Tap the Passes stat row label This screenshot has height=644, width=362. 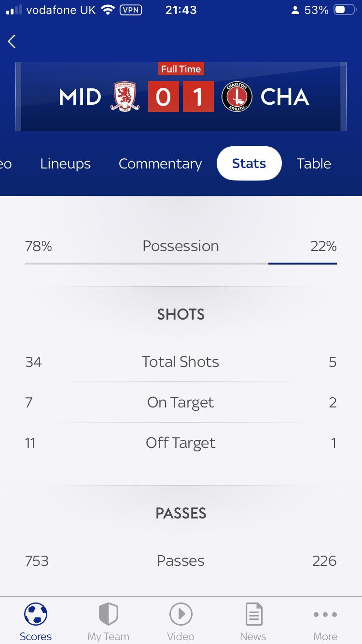(181, 561)
